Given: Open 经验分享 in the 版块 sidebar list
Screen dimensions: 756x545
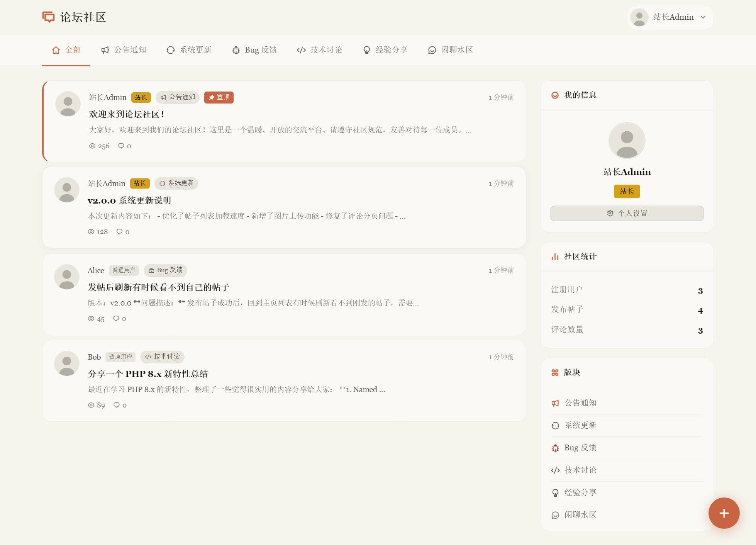Looking at the screenshot, I should (627, 493).
